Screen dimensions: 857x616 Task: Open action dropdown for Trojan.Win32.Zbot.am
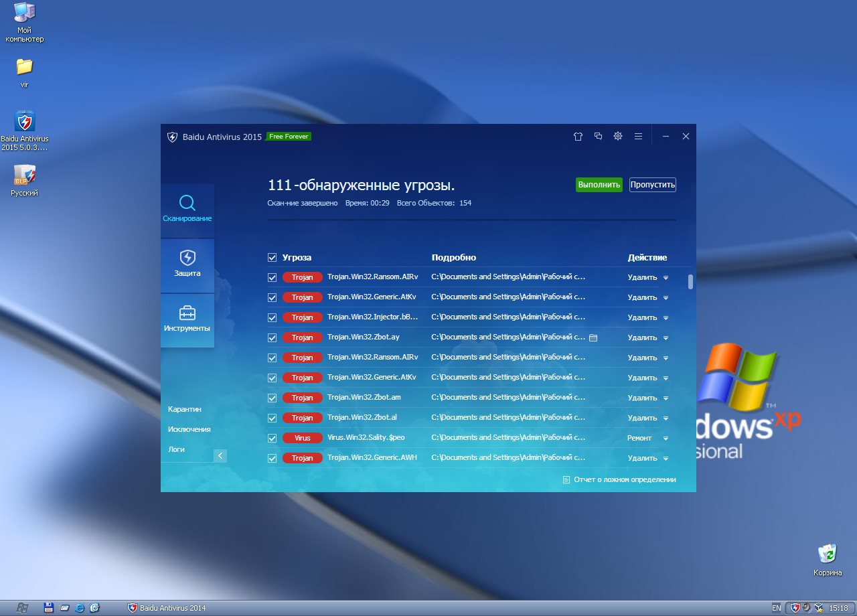click(x=666, y=398)
